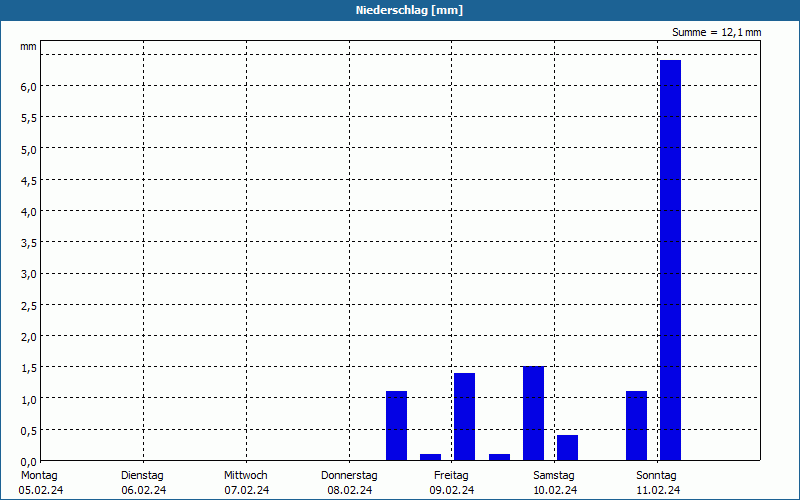The image size is (800, 500).
Task: Click the Samstag axis label
Action: [x=554, y=476]
